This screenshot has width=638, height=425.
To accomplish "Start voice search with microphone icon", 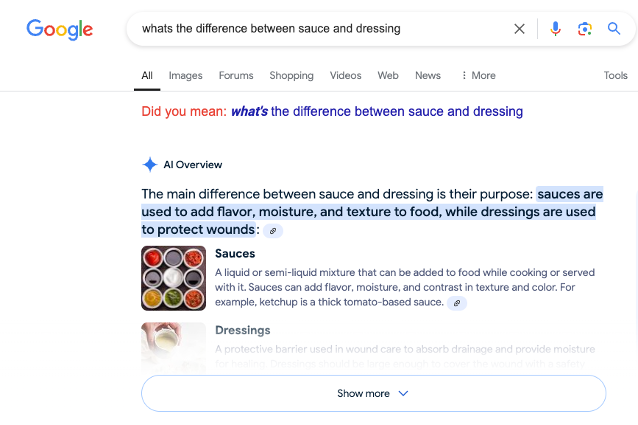I will click(555, 29).
